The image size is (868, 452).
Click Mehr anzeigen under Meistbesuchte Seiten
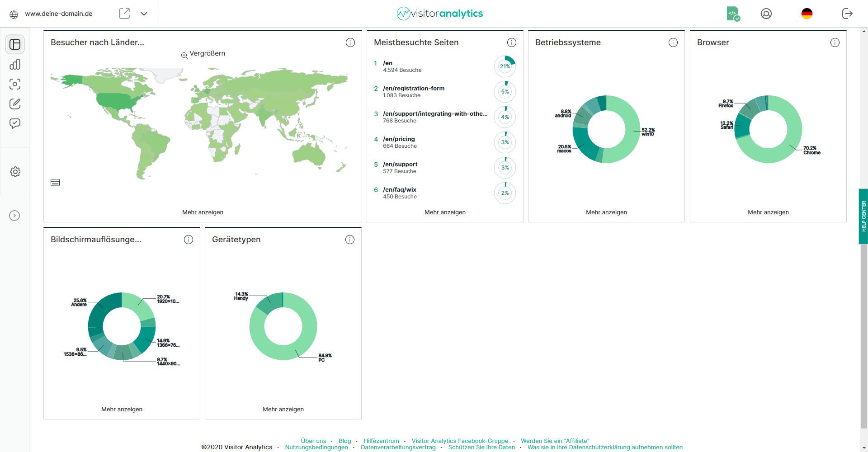pyautogui.click(x=445, y=212)
